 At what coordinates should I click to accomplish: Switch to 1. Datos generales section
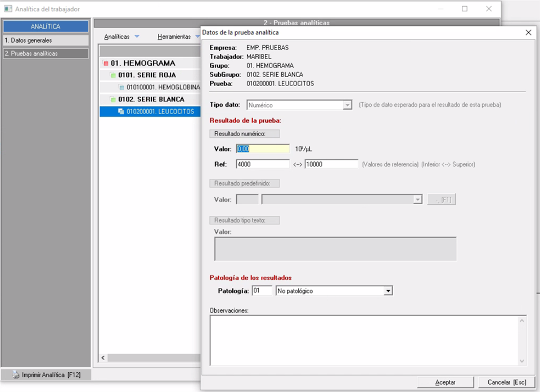(x=46, y=40)
